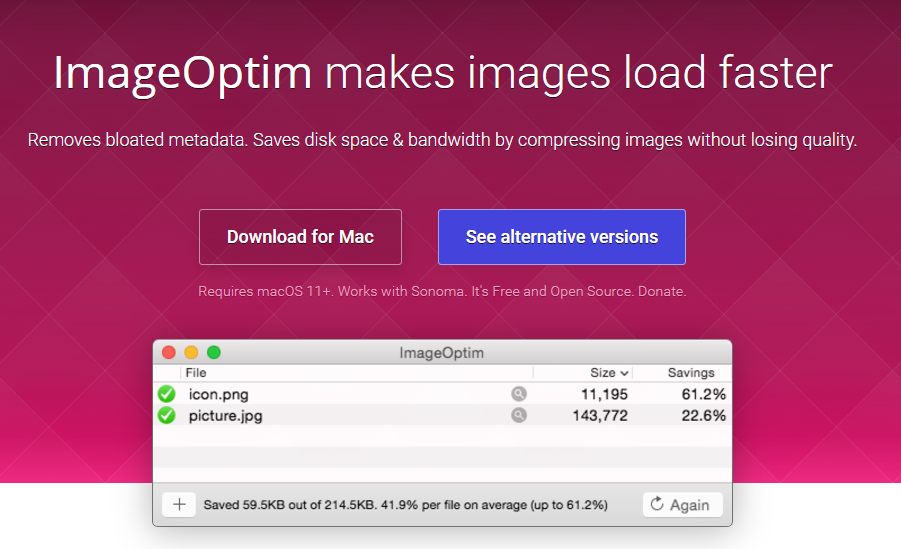Click the 11,195 size value

pos(604,394)
